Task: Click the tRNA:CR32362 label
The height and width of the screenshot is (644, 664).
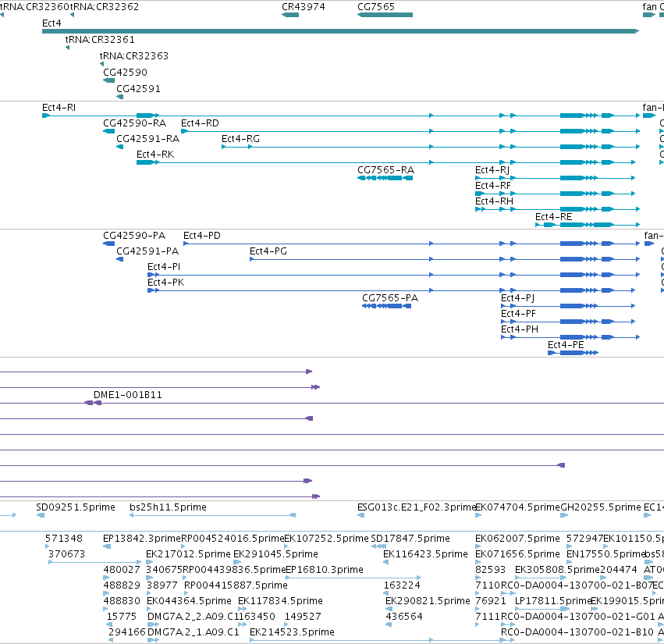Action: tap(105, 7)
